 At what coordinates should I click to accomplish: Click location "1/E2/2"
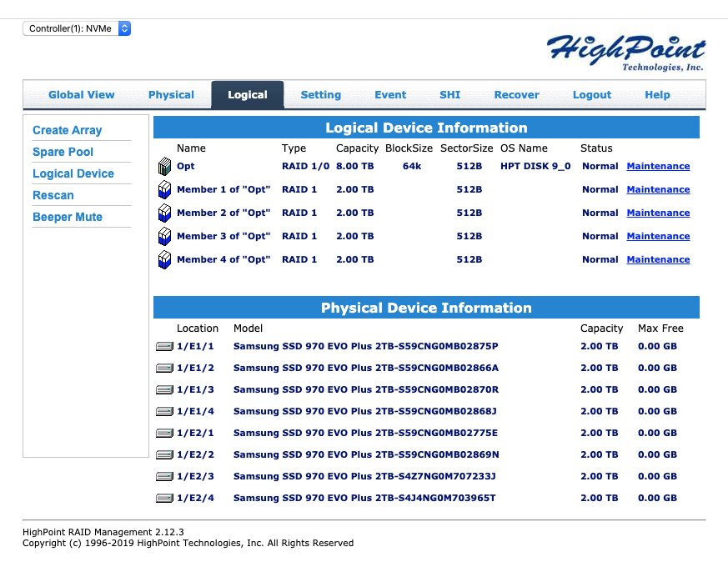(195, 454)
